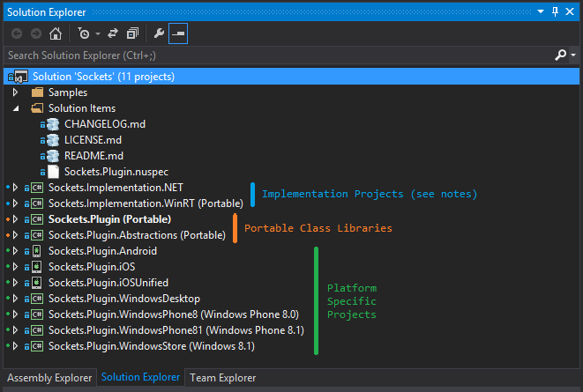Select Sockets.Plugin.Abstractions (Portable) project name

pos(137,235)
